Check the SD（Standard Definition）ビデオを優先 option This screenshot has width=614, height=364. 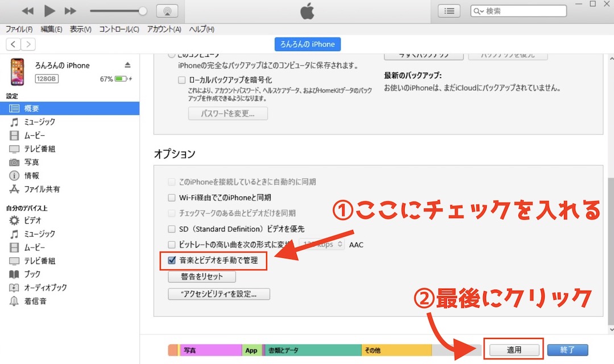point(171,229)
